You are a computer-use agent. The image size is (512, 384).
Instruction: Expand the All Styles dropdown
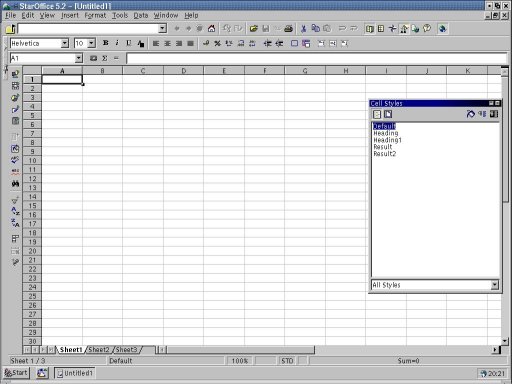coord(495,285)
